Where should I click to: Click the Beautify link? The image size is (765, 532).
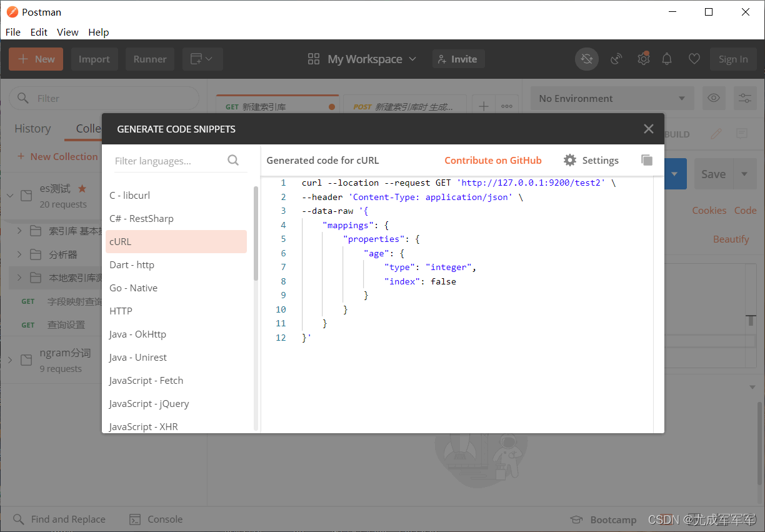(x=731, y=239)
